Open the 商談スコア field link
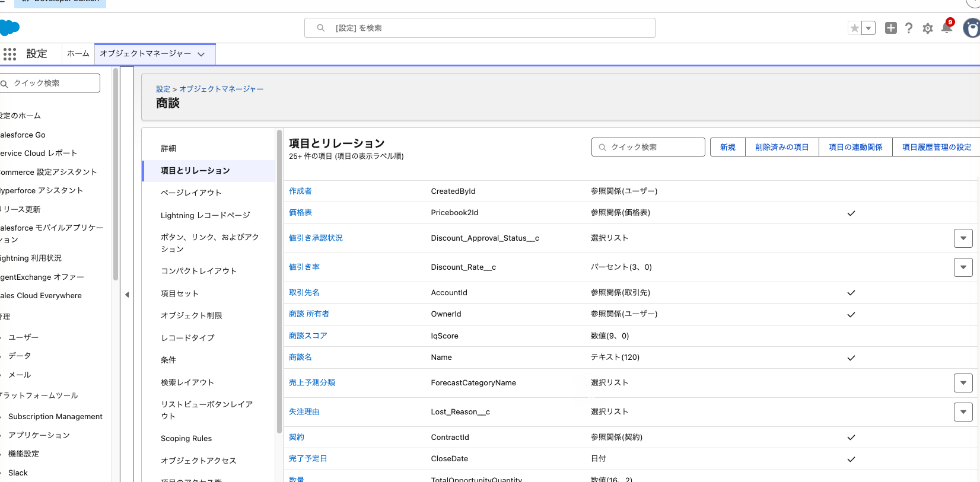Screen dimensions: 980x482 tap(308, 336)
